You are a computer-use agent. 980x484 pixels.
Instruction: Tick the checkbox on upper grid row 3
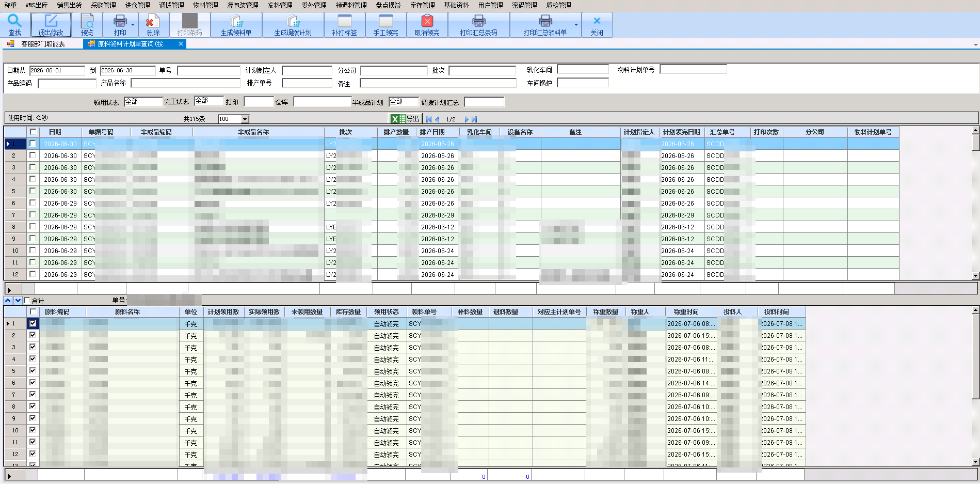coord(33,167)
